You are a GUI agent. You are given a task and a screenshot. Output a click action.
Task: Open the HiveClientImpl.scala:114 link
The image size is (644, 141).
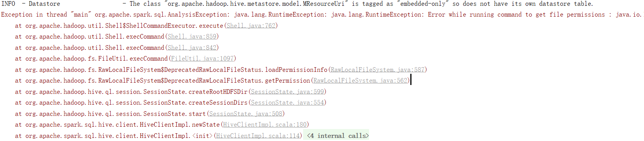pos(258,136)
